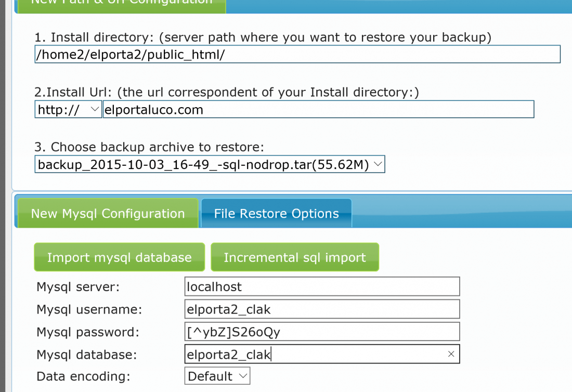Click the chevron arrow of backup archive dropdown
The width and height of the screenshot is (572, 392).
[378, 164]
